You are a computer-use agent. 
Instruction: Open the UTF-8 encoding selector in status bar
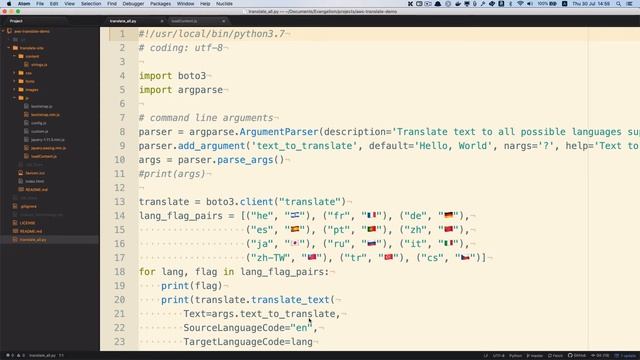(498, 356)
